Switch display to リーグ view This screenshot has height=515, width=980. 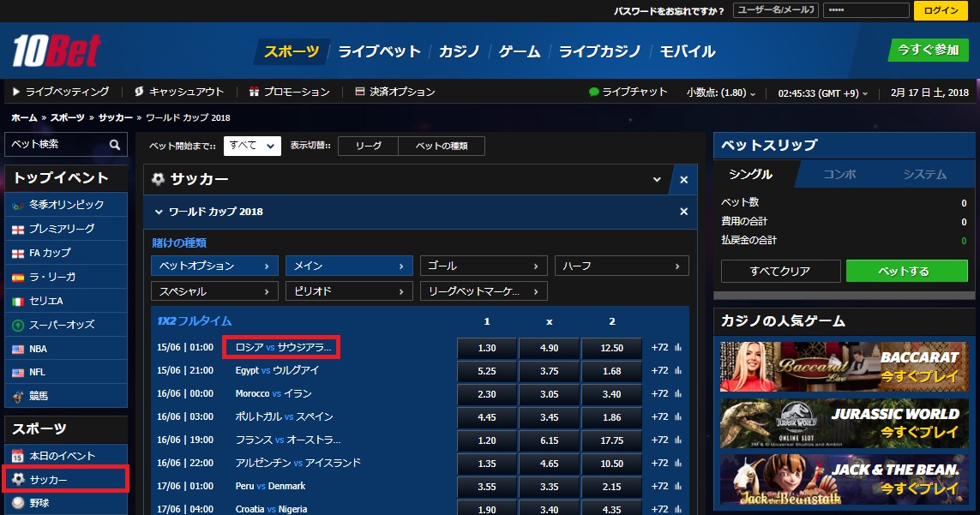pyautogui.click(x=368, y=147)
